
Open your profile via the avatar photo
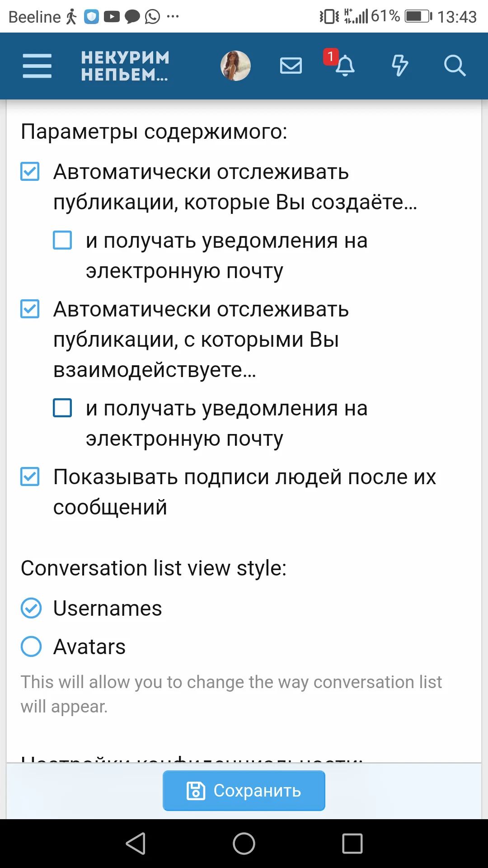(x=235, y=66)
